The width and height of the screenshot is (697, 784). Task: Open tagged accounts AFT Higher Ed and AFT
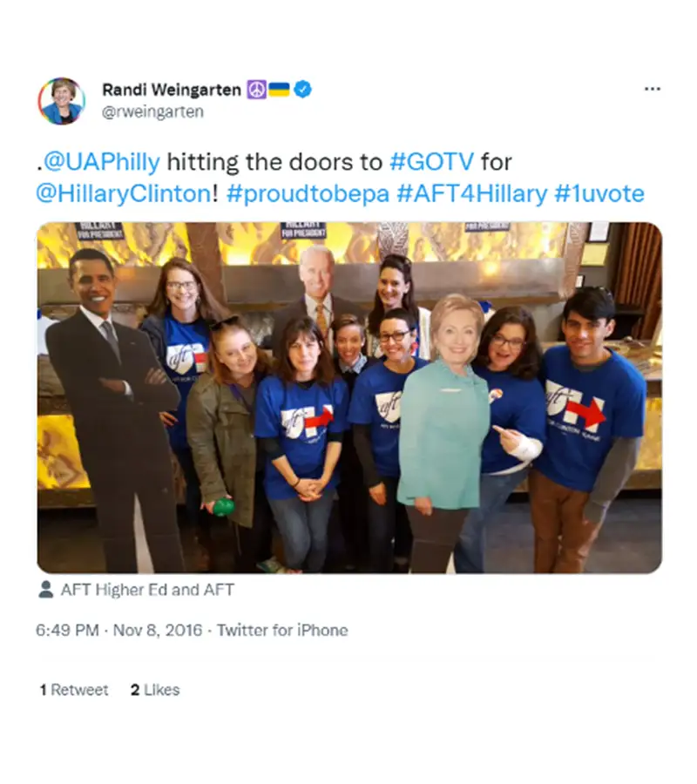[147, 590]
